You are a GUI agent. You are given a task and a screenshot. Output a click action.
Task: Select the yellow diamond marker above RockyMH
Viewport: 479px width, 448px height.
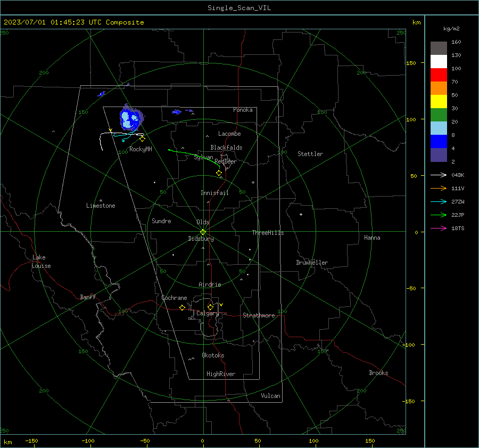pyautogui.click(x=142, y=139)
